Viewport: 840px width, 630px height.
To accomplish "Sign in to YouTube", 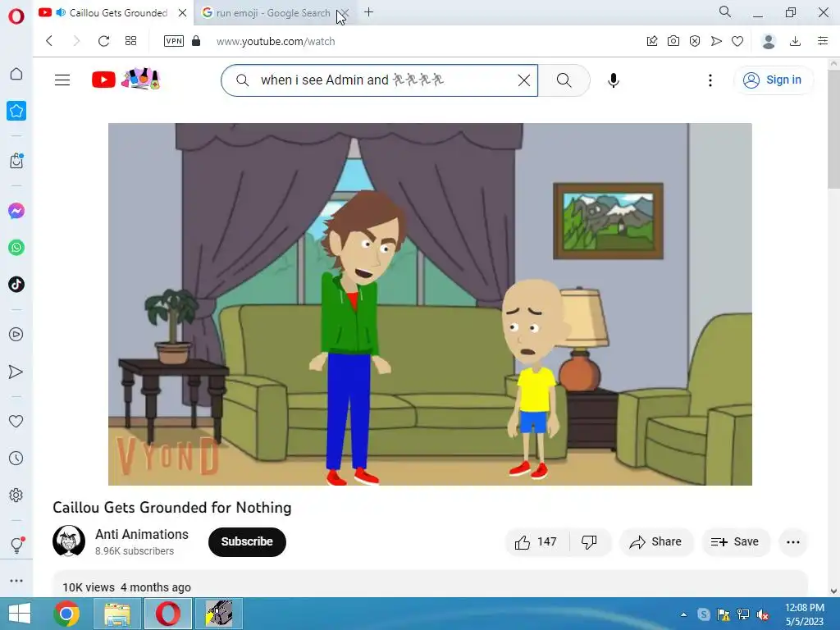I will tap(773, 80).
